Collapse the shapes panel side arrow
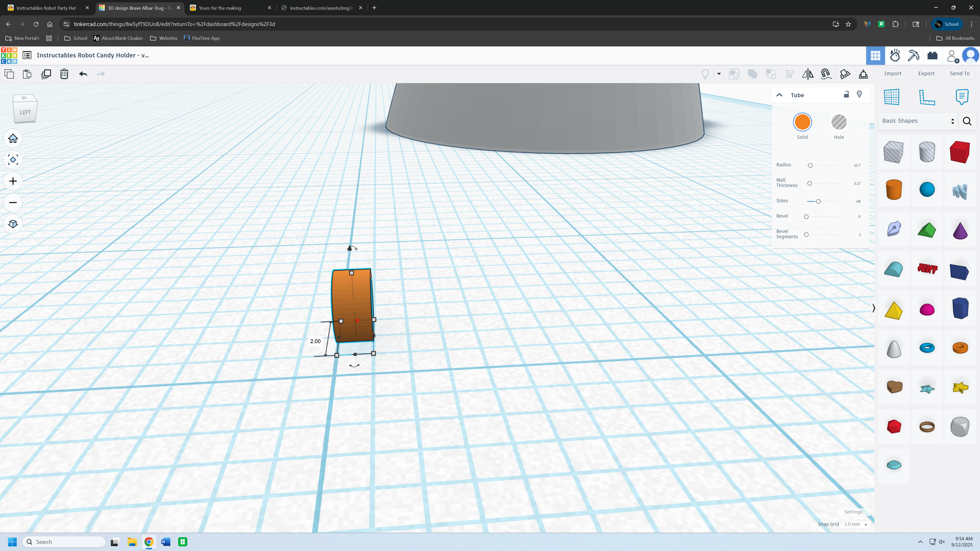This screenshot has height=551, width=980. click(873, 308)
